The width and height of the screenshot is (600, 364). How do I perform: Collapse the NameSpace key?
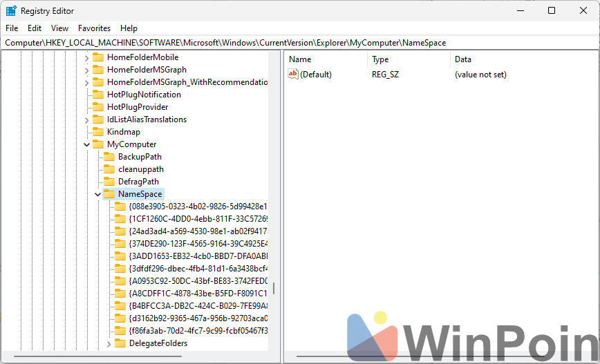[x=98, y=194]
